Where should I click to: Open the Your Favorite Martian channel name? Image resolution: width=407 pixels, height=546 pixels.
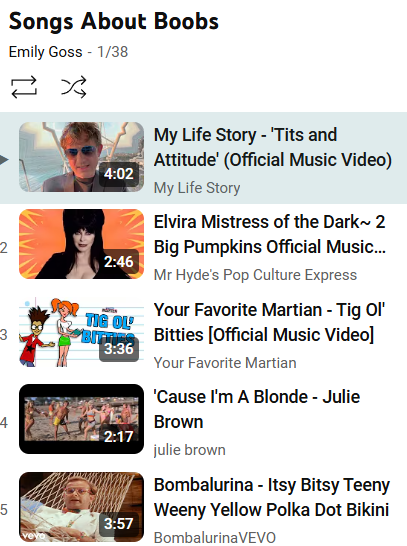[x=225, y=363]
